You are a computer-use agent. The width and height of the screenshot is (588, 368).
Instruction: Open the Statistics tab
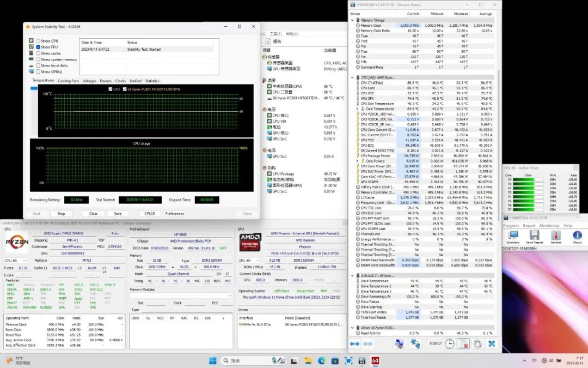152,81
